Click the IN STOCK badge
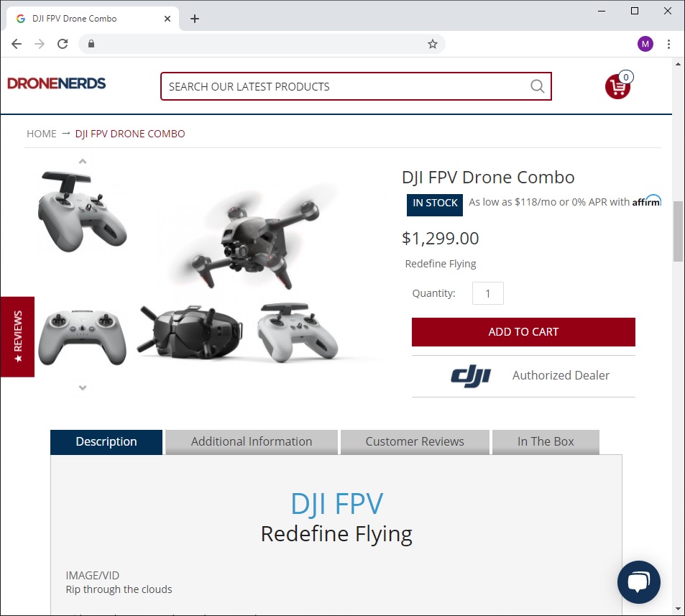Viewport: 685px width, 616px height. coord(435,205)
